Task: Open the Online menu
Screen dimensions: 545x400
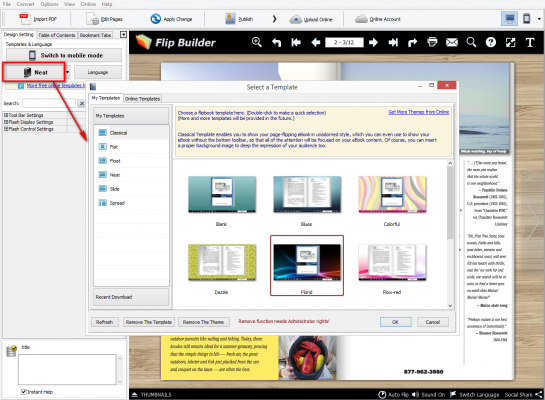Action: [88, 4]
